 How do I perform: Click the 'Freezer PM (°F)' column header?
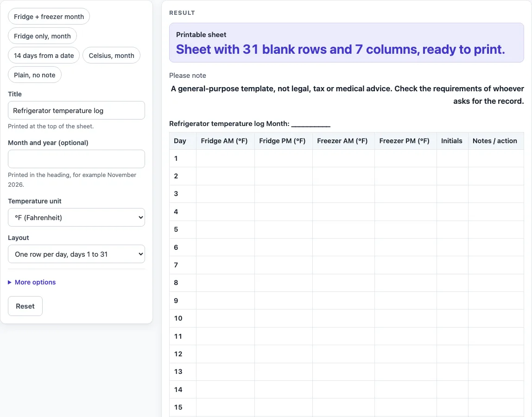pyautogui.click(x=405, y=141)
